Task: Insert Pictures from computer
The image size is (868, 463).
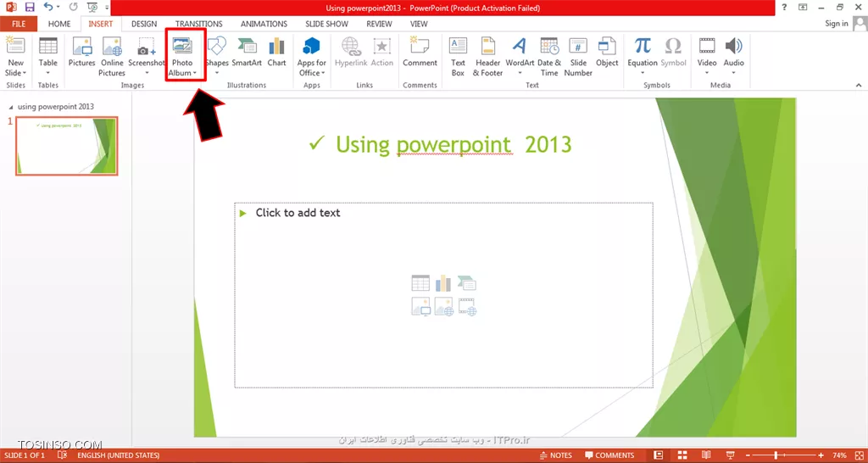Action: pos(82,53)
